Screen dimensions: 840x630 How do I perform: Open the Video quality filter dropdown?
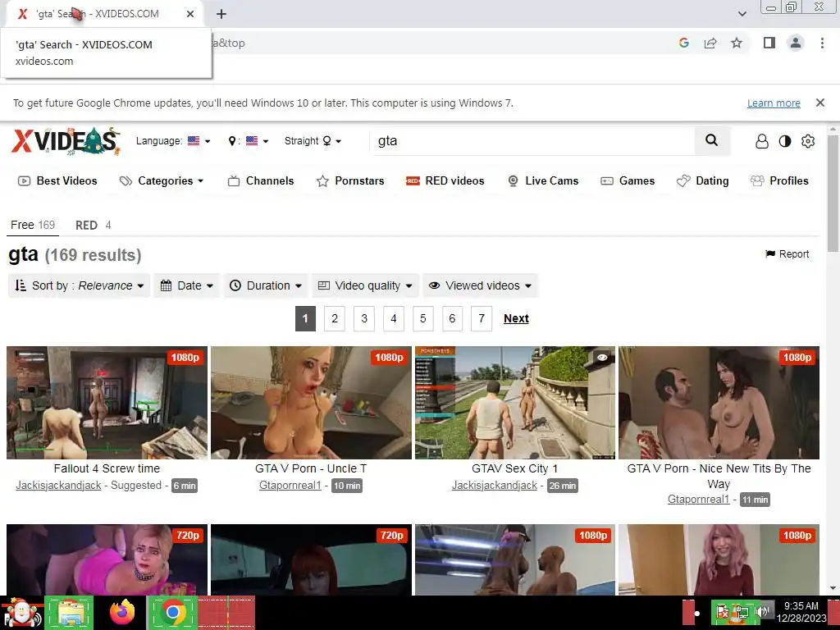(x=365, y=285)
